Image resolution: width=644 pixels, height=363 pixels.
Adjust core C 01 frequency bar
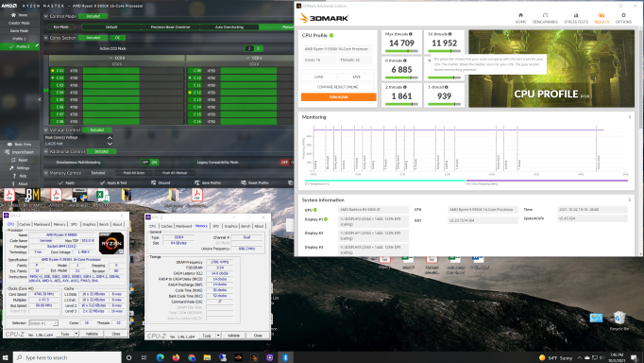tap(133, 71)
